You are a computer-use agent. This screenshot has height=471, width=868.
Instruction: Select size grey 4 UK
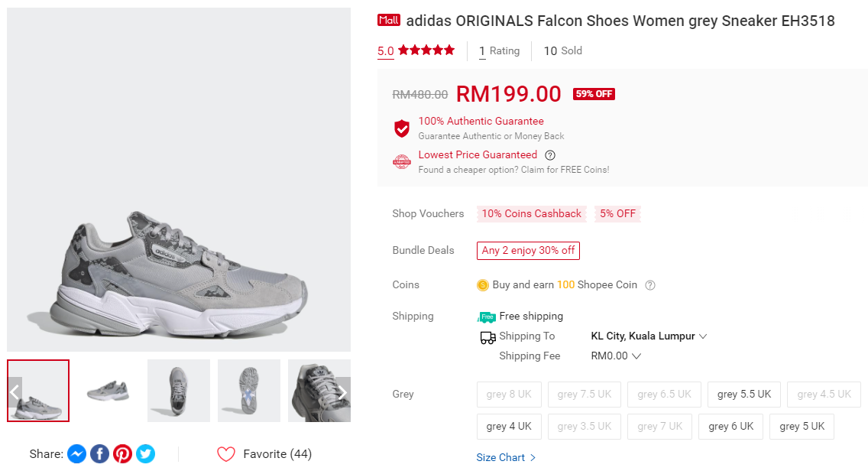509,427
